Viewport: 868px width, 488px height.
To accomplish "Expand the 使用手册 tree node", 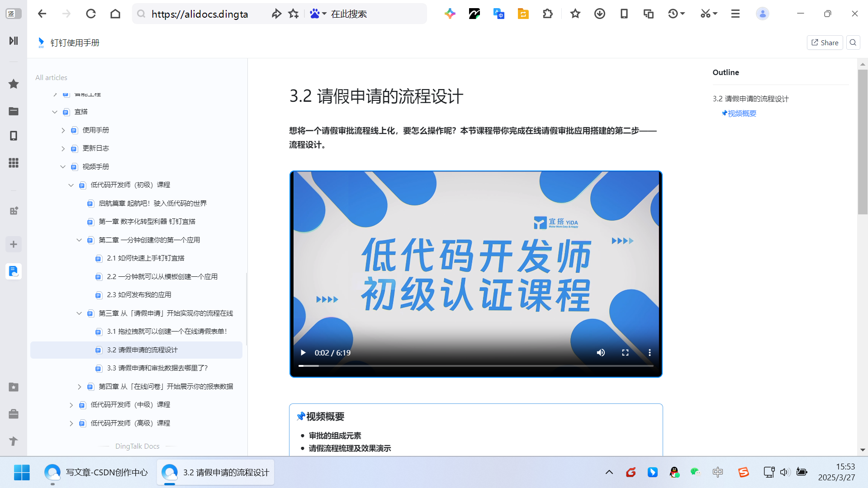I will (63, 130).
